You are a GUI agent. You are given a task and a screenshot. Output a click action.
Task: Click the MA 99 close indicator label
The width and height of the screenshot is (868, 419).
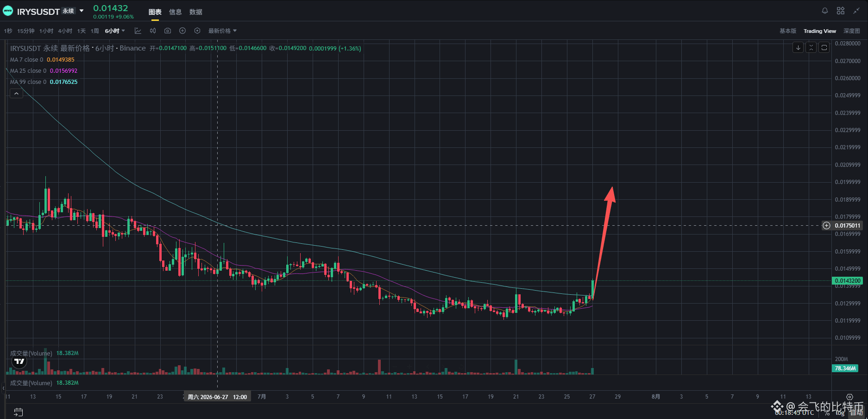click(28, 82)
